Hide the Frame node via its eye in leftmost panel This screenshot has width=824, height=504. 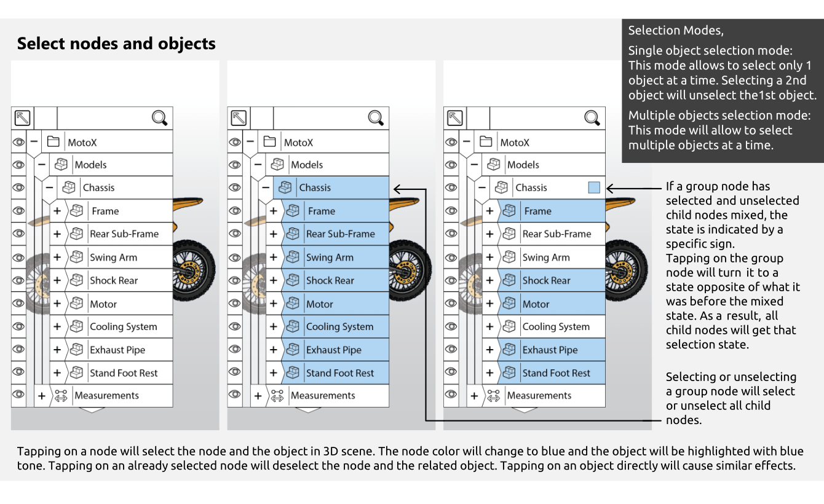[18, 211]
